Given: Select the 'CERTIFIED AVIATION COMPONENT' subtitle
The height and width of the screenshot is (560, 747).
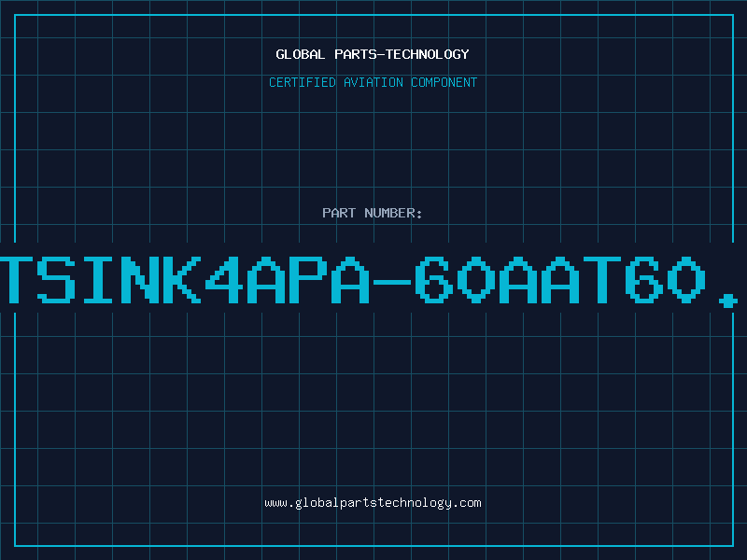Looking at the screenshot, I should pos(373,82).
